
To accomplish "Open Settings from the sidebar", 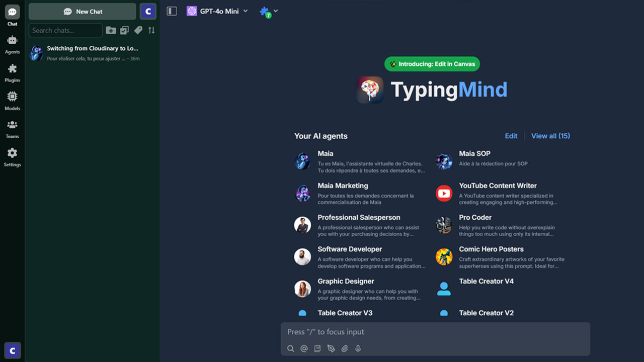I will coord(12,157).
